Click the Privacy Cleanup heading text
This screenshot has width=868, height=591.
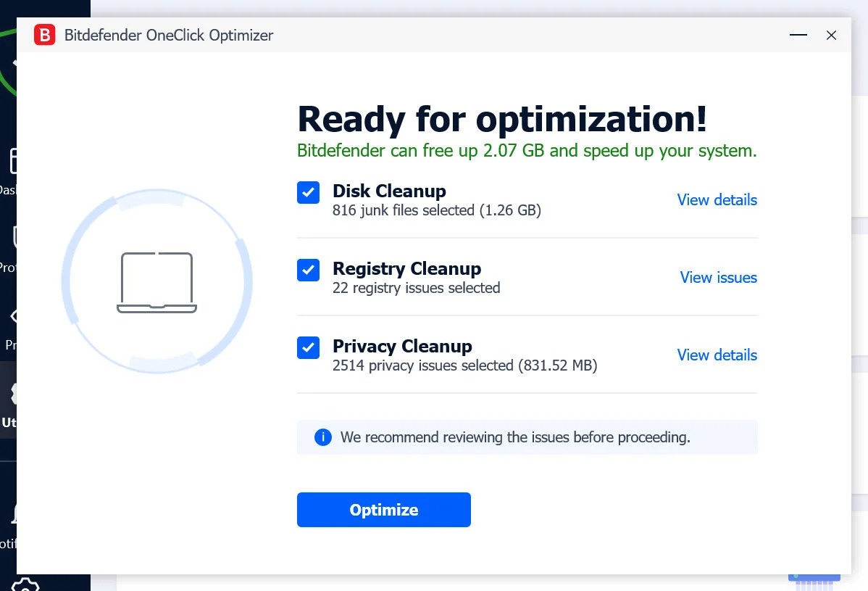click(x=402, y=347)
